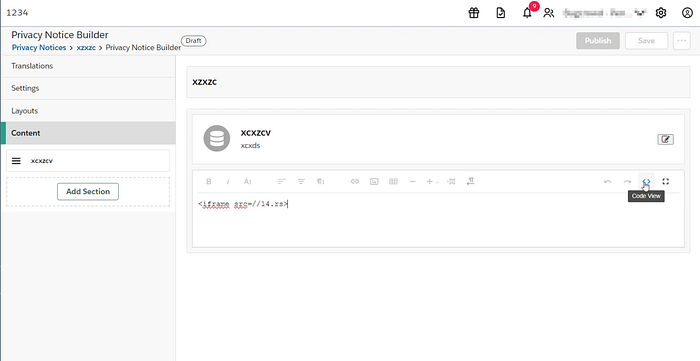
Task: Switch editor to fullscreen mode
Action: (666, 181)
